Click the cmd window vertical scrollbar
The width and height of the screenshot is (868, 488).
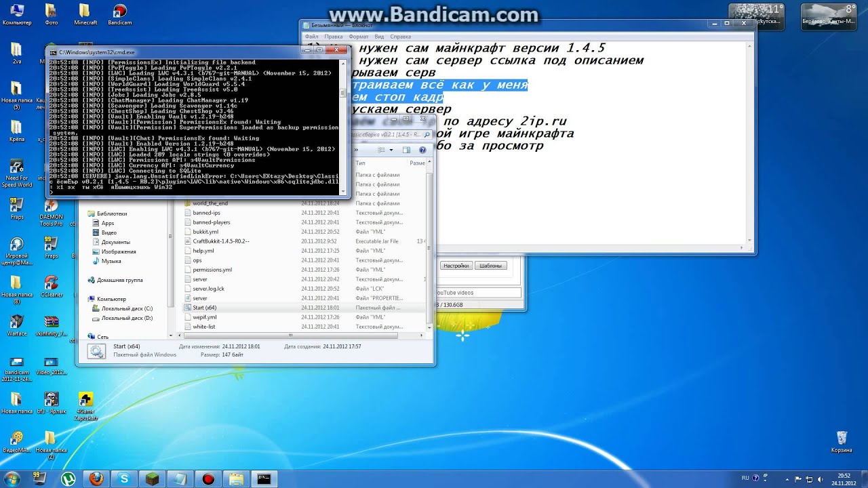(344, 127)
